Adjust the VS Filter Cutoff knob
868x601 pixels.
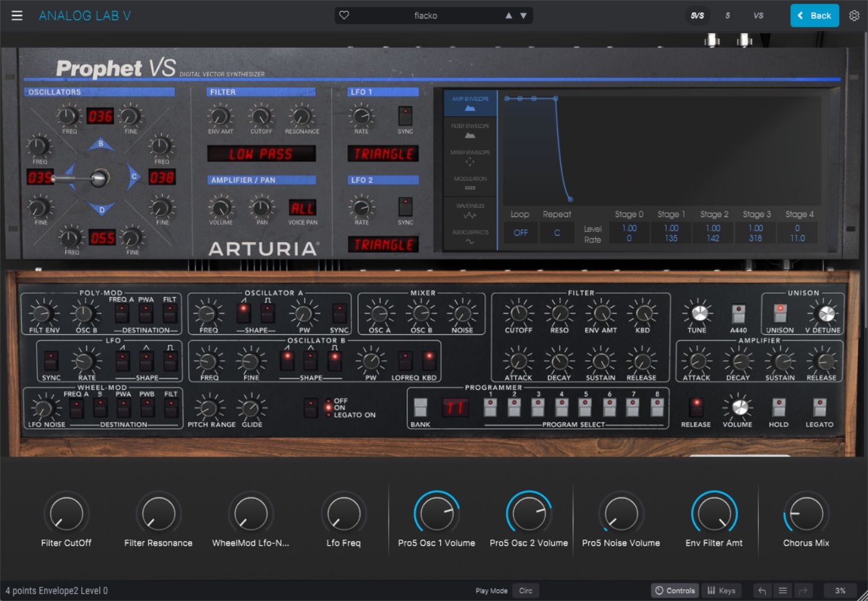click(x=261, y=115)
